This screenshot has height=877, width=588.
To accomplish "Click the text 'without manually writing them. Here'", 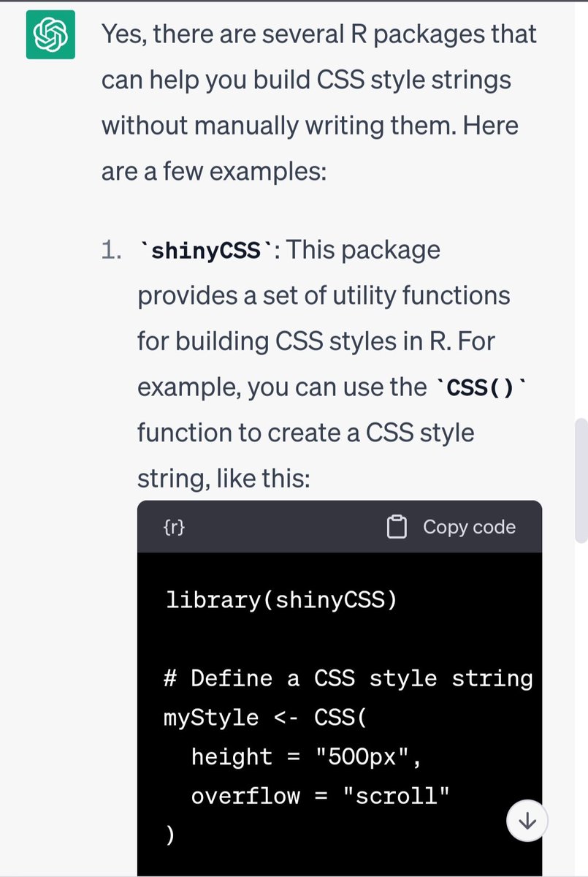I will (x=310, y=126).
